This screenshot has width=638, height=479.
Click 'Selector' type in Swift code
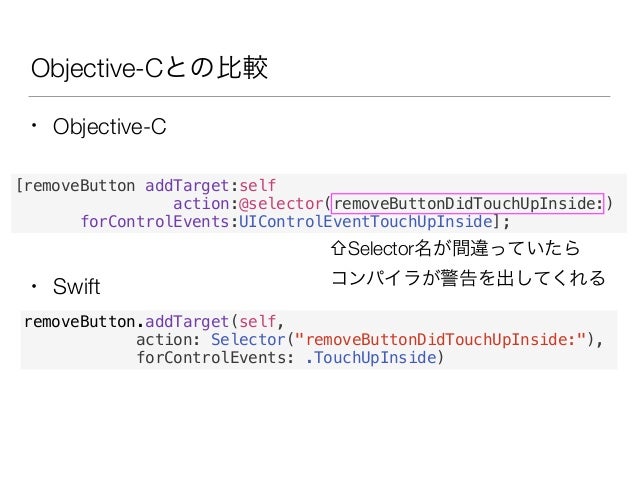248,339
